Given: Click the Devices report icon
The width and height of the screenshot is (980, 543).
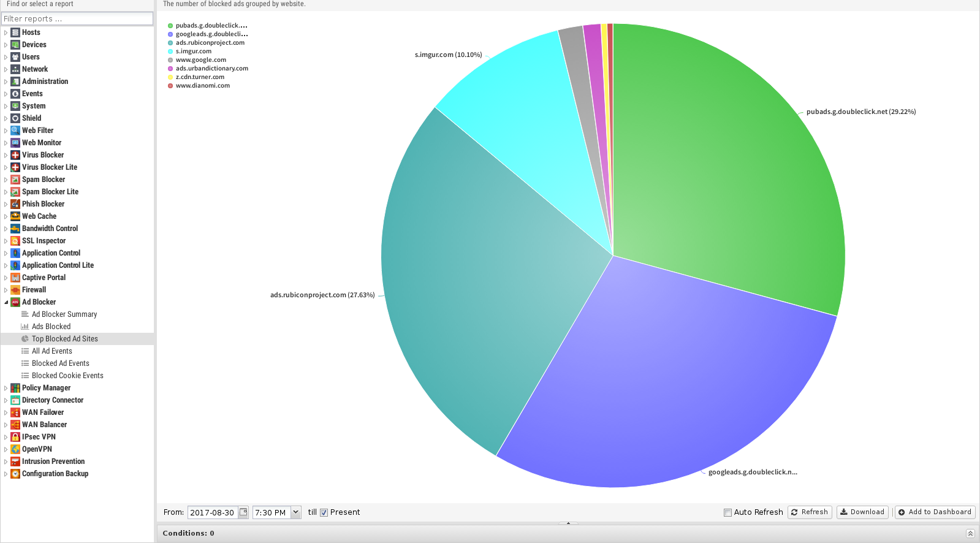Looking at the screenshot, I should click(15, 45).
